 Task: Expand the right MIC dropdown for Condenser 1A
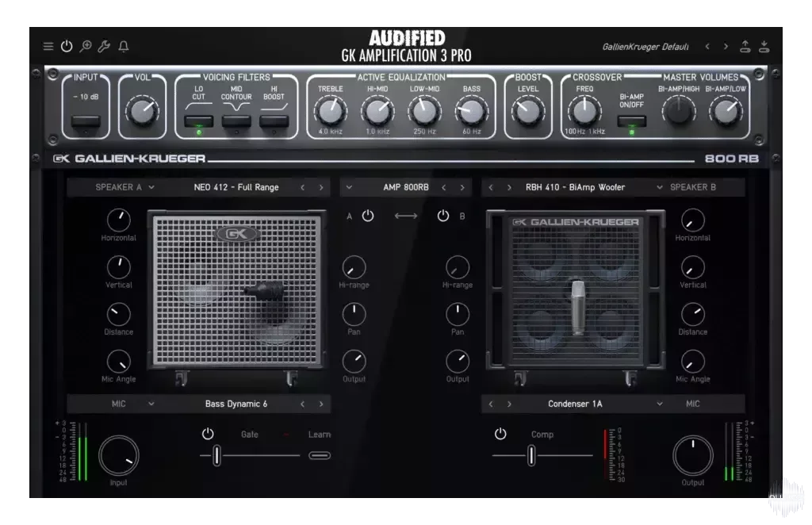click(x=659, y=404)
